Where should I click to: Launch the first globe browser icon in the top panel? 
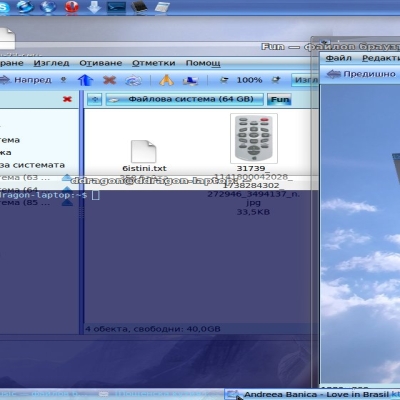coord(25,7)
